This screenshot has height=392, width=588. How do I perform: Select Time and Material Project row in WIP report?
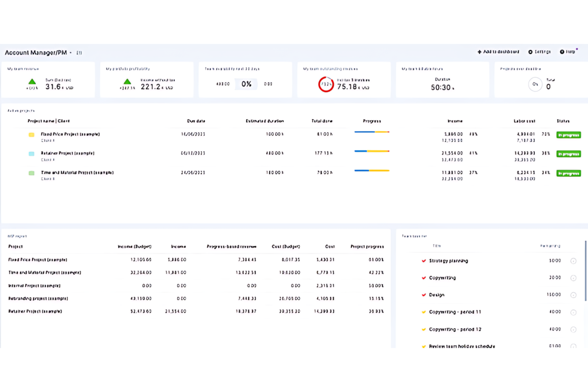pos(196,273)
